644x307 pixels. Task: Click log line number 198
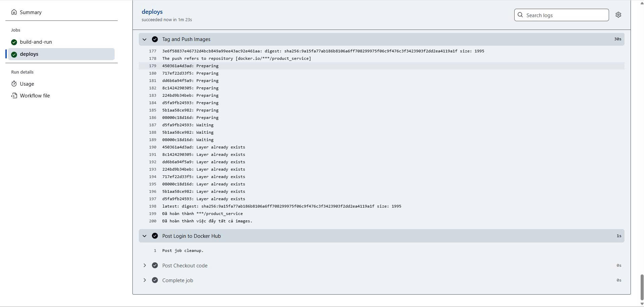(x=153, y=206)
